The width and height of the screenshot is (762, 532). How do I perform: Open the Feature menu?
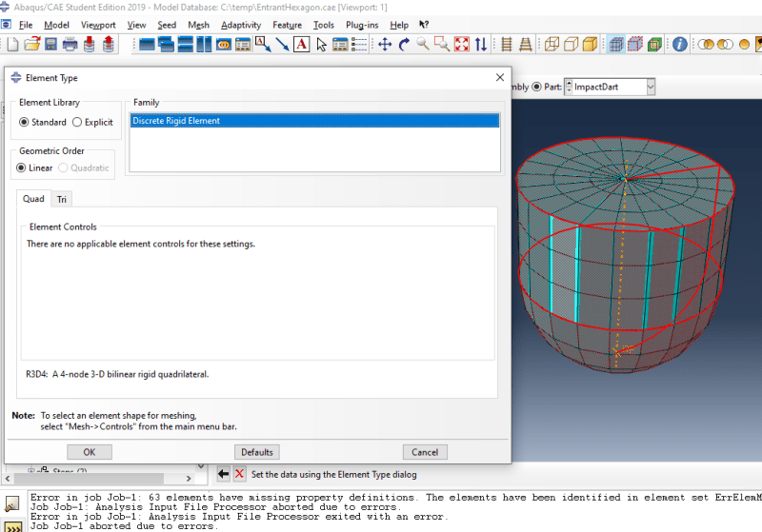click(288, 25)
